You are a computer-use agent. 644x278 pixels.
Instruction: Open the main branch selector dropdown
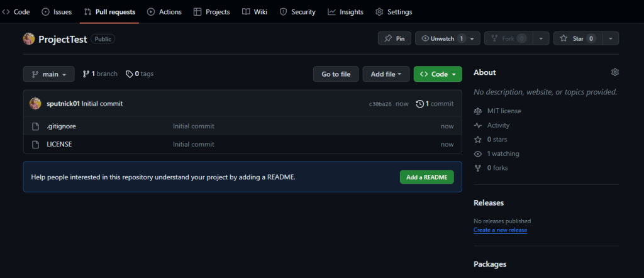click(x=49, y=74)
